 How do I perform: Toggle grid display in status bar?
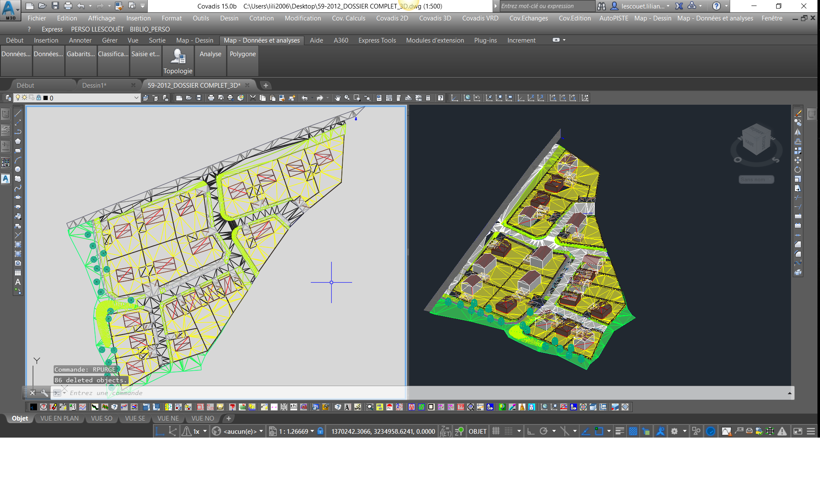point(496,431)
